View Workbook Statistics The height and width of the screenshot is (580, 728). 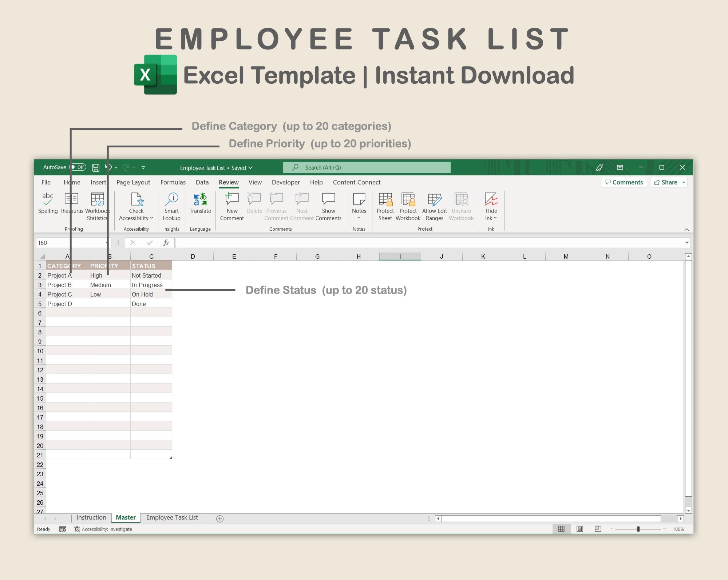[97, 206]
